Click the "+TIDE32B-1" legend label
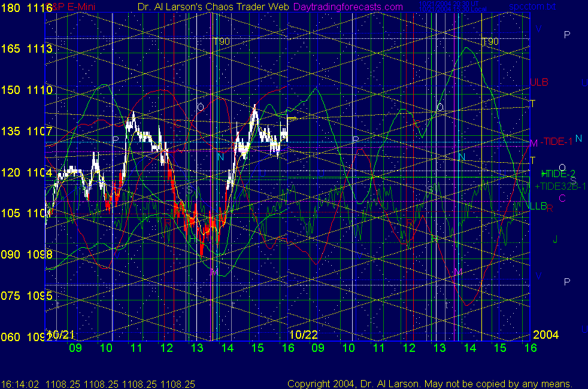This screenshot has width=588, height=389. pos(560,186)
